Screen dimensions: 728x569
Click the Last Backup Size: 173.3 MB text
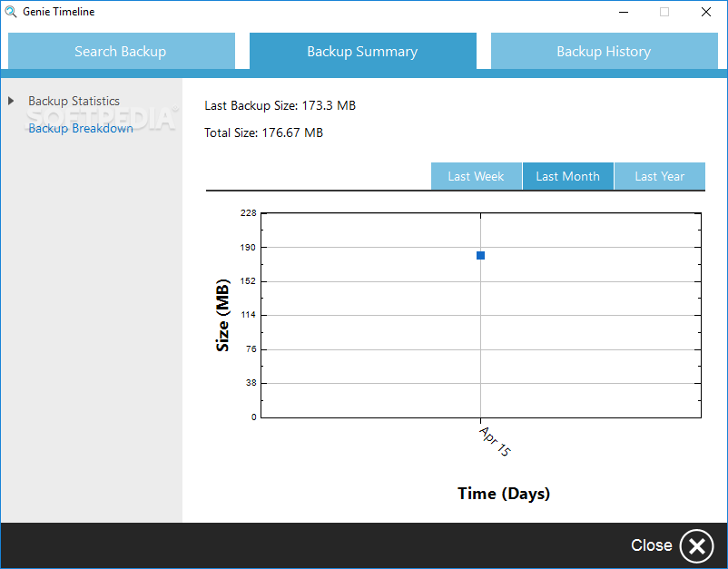pos(280,106)
